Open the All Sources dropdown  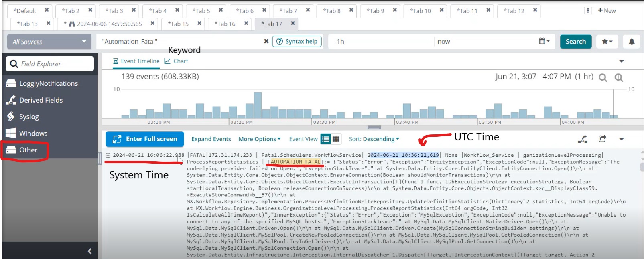coord(50,42)
